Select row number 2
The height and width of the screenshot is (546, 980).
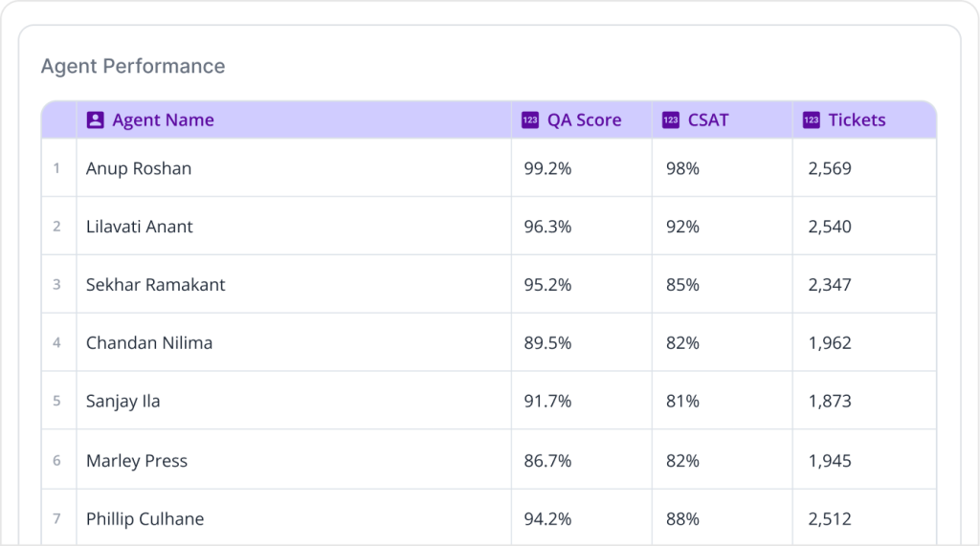[x=56, y=227]
